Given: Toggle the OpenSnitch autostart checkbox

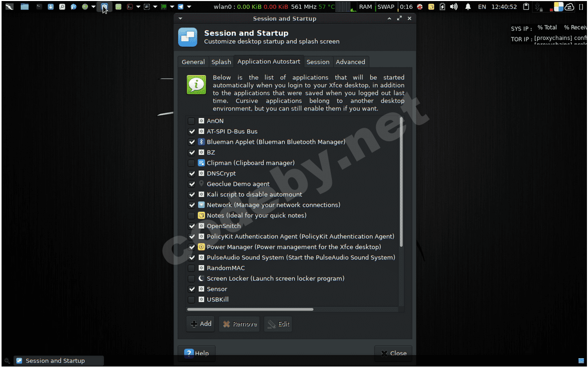Looking at the screenshot, I should click(x=191, y=226).
